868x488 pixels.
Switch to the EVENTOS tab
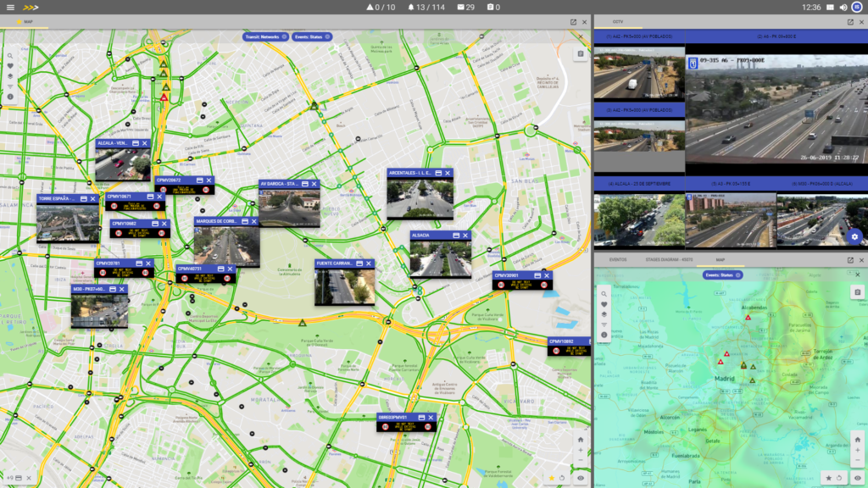pos(619,259)
